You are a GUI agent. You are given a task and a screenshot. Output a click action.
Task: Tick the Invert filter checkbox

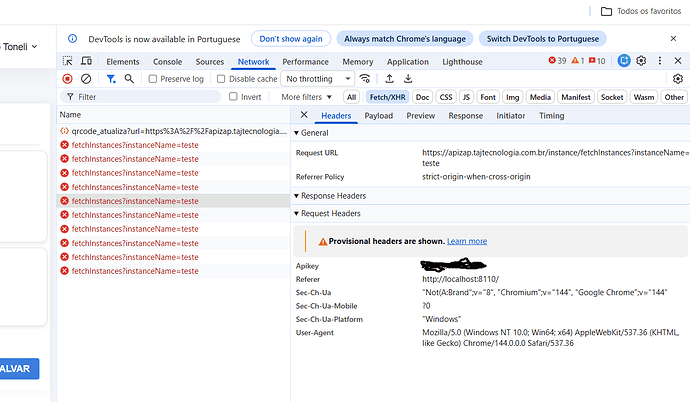coord(233,97)
